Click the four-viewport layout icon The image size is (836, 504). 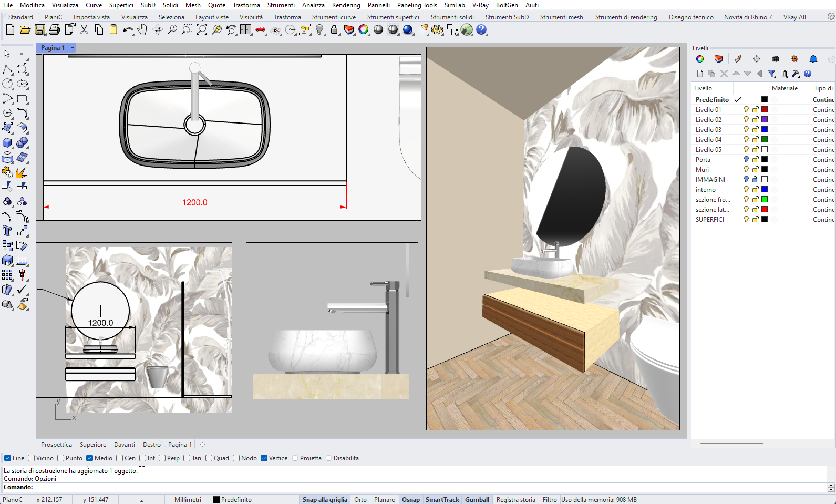pos(245,30)
